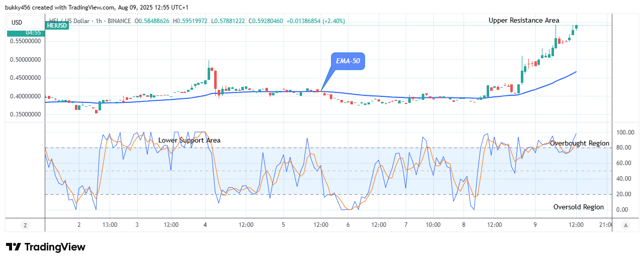Click the change value +0.01386854 (+2.40%)
644x262 pixels.
click(315, 21)
